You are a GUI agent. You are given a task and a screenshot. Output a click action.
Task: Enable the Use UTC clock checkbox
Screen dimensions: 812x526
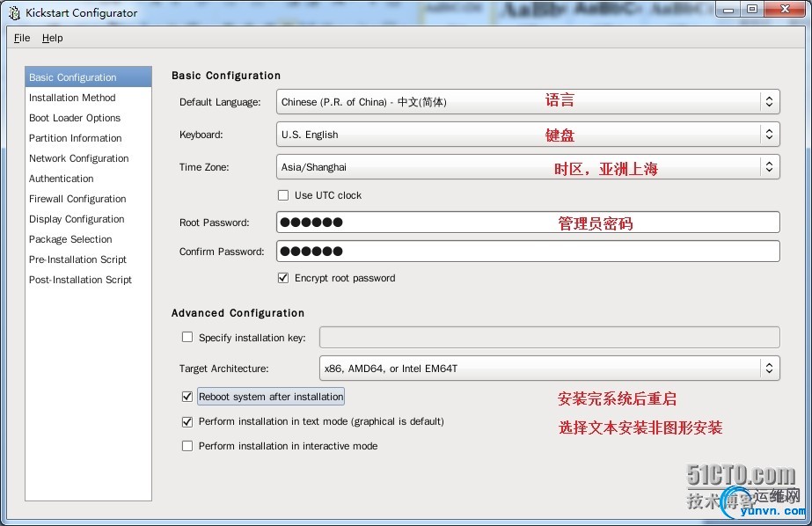283,195
